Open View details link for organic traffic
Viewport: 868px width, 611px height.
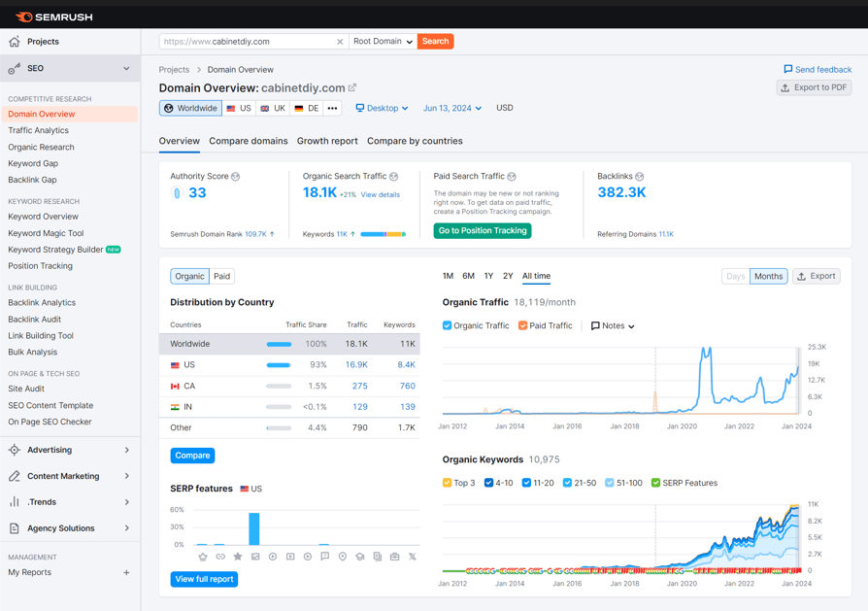point(381,195)
